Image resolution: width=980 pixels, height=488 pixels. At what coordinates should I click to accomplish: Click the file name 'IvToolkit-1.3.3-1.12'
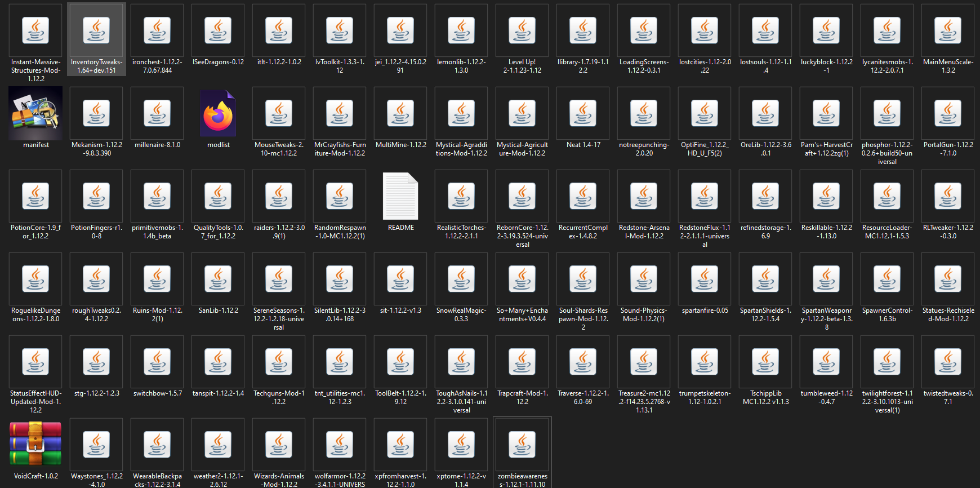point(340,66)
